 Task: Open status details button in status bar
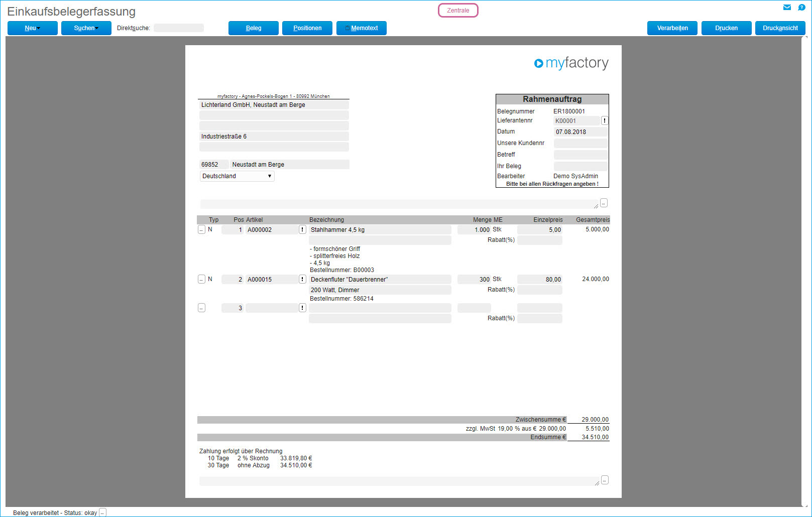tap(102, 512)
